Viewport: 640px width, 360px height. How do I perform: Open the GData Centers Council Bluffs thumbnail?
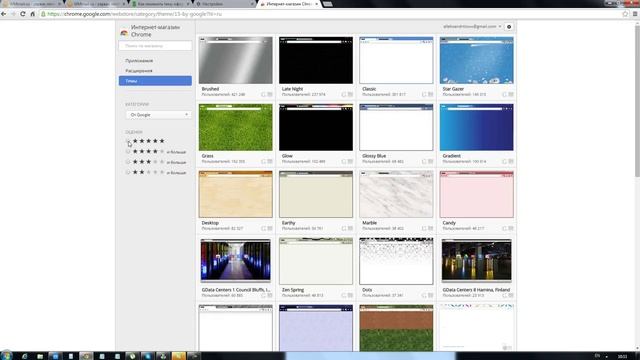coord(236,261)
